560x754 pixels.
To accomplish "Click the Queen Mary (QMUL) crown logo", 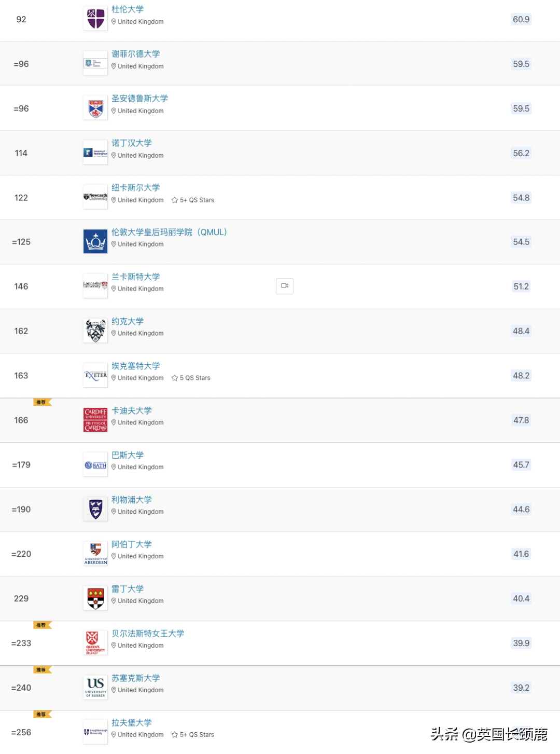I will (95, 242).
